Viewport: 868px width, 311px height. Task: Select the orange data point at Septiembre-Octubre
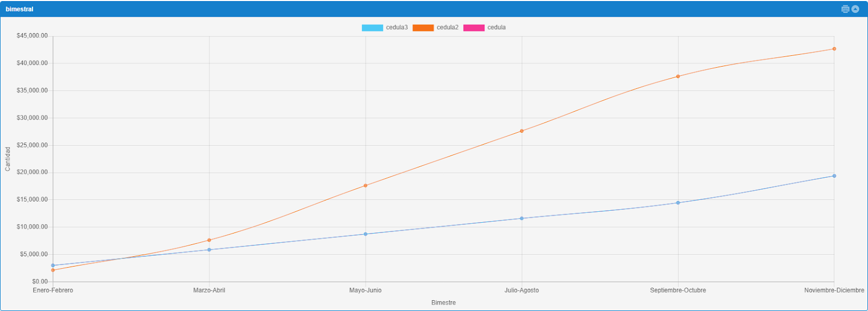point(678,76)
